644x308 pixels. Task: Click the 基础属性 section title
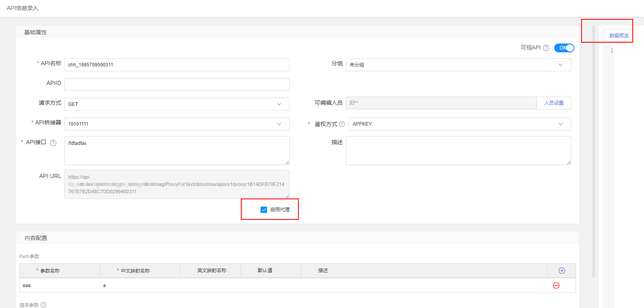coord(35,32)
